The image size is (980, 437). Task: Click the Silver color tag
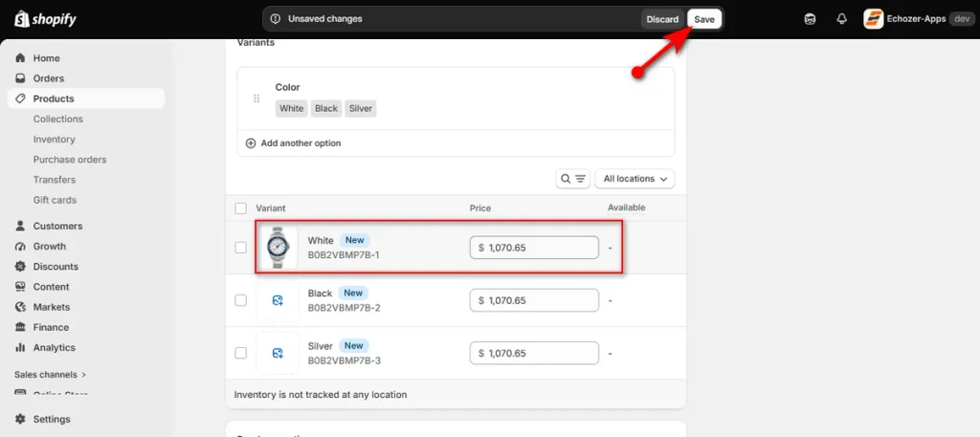coord(361,108)
